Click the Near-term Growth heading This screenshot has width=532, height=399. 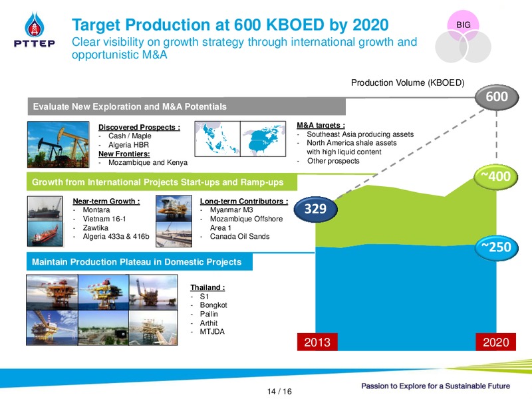click(x=106, y=201)
